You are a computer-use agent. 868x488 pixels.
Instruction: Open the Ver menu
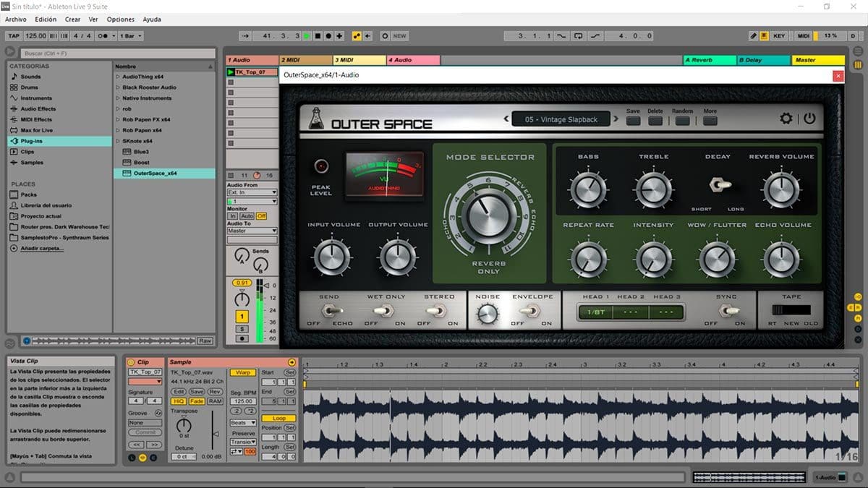click(x=93, y=20)
